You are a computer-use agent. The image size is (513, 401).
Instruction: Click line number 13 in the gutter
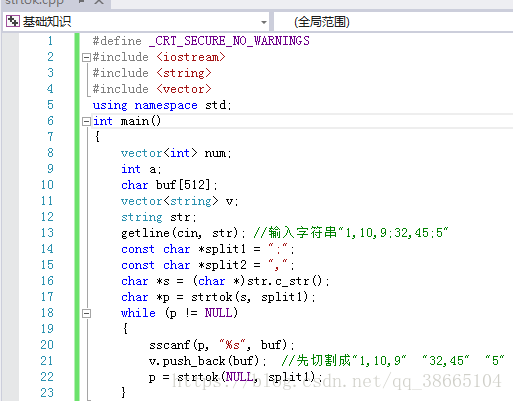coord(47,233)
